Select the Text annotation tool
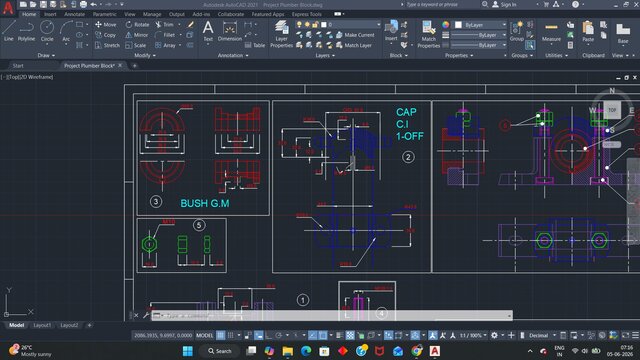 tap(208, 31)
